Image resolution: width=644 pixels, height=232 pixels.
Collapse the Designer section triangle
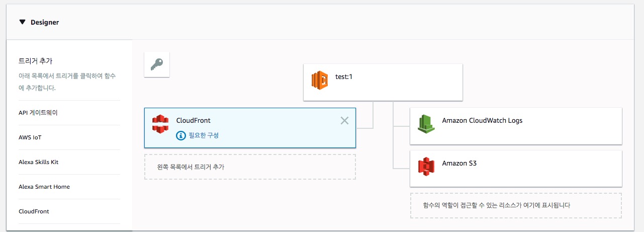tap(22, 22)
